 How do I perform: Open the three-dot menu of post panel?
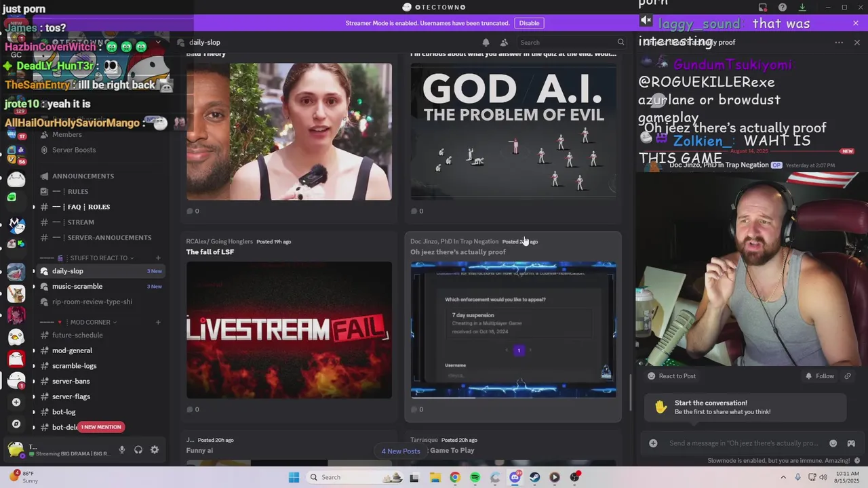tap(839, 42)
